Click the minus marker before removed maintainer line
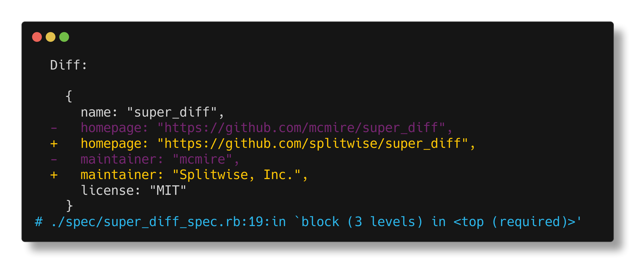The image size is (644, 272). pos(54,159)
